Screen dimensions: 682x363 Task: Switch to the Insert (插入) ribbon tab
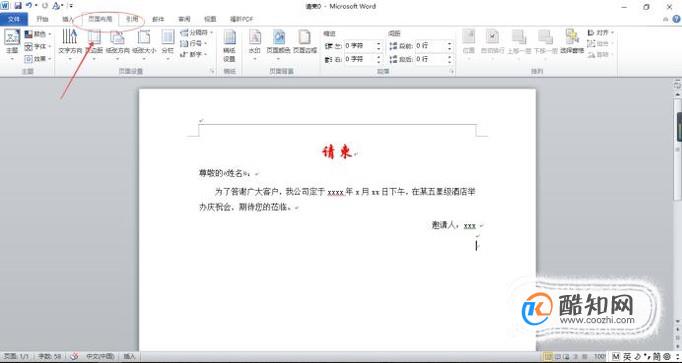click(68, 20)
